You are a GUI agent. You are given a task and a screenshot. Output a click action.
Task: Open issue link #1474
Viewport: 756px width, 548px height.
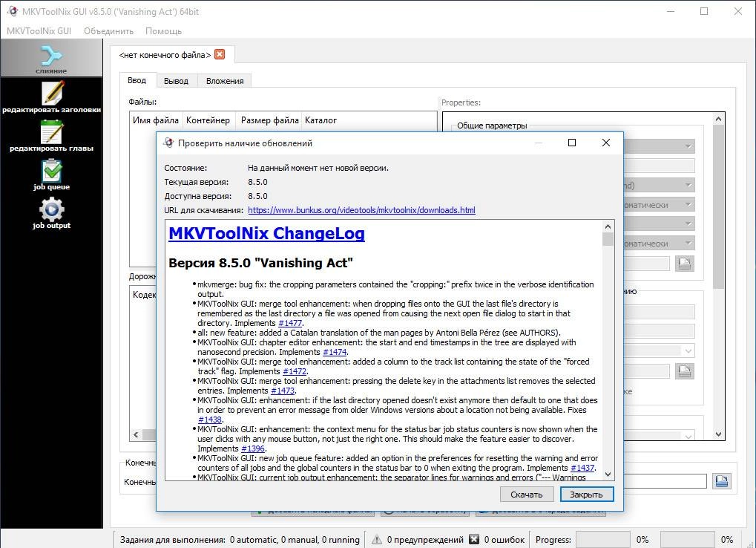point(335,352)
